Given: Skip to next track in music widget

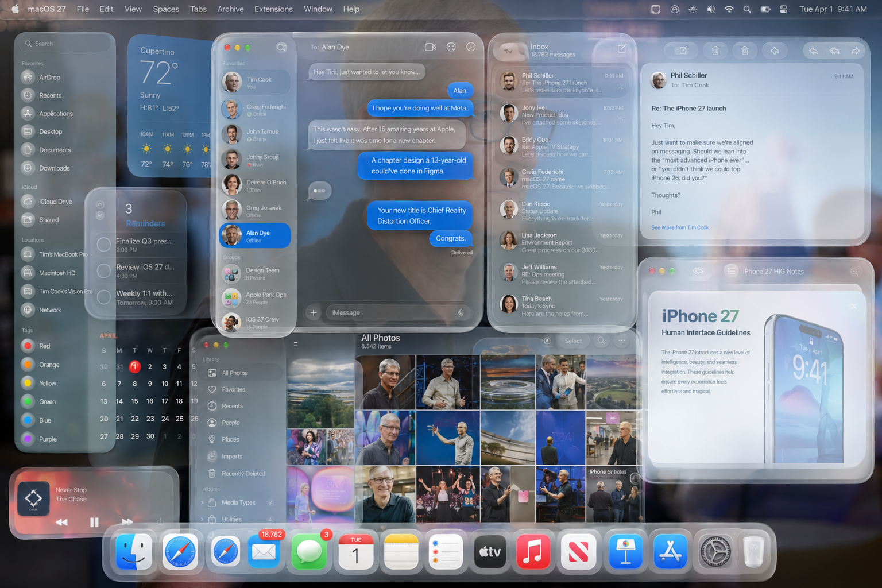Looking at the screenshot, I should (127, 522).
